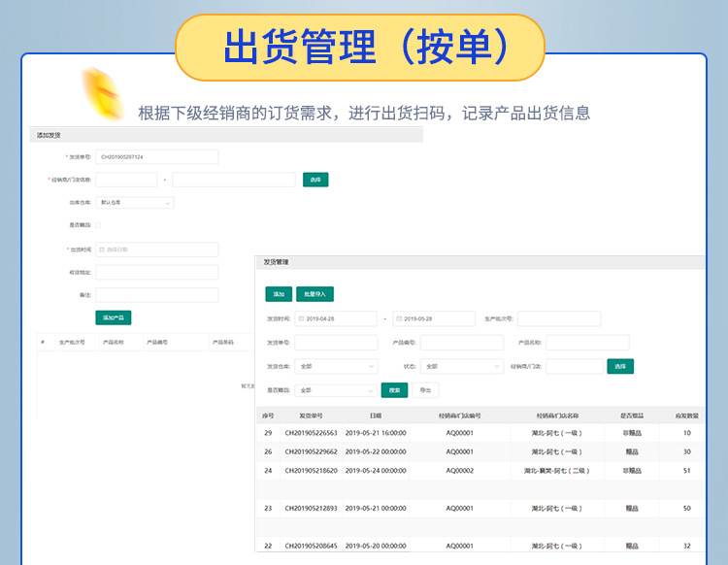Expand the 状态 filter dropdown
Viewport: 728px width, 565px height.
pyautogui.click(x=461, y=366)
